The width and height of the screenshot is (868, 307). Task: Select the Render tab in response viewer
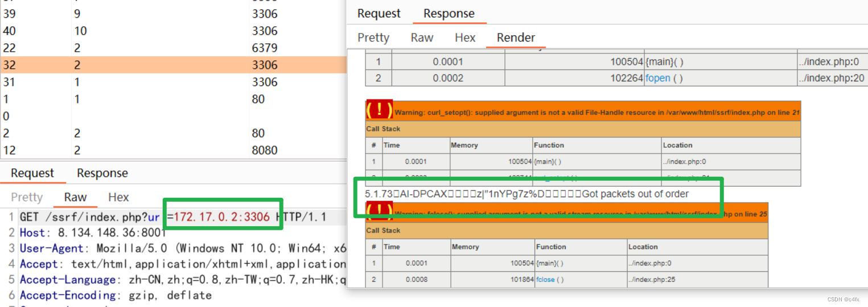click(516, 38)
